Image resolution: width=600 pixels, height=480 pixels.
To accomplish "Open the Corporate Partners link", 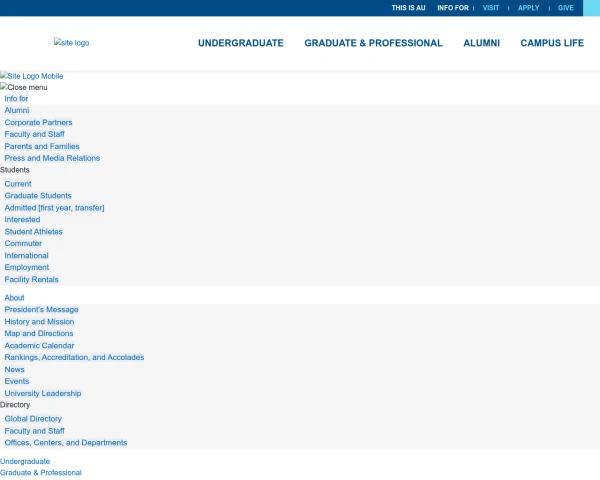I will pyautogui.click(x=38, y=122).
